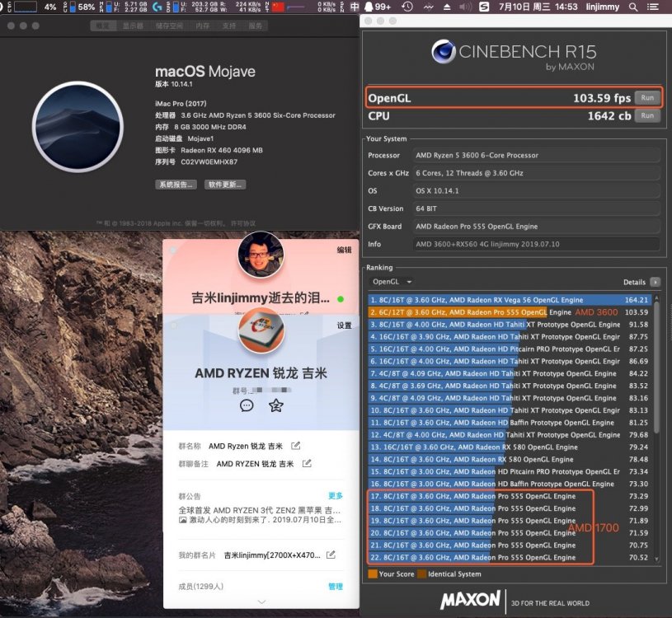
Task: Expand the group card with bottom chevron
Action: (x=261, y=602)
